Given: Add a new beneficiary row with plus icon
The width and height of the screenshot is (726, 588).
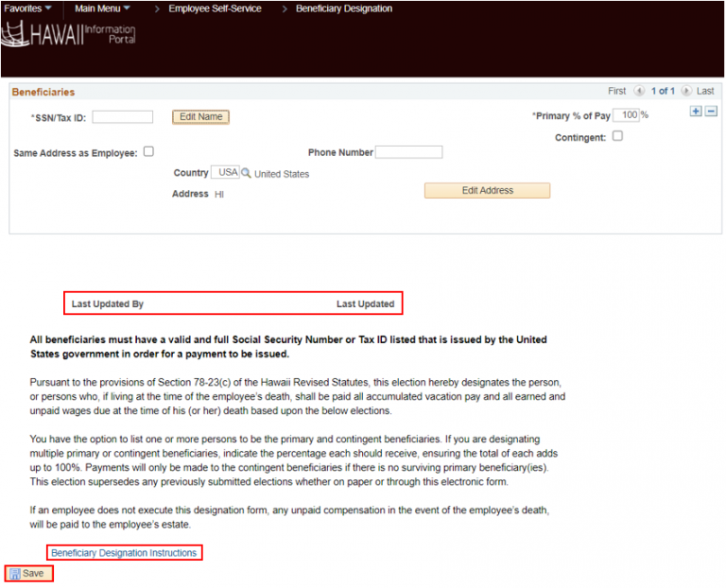Looking at the screenshot, I should pyautogui.click(x=696, y=112).
